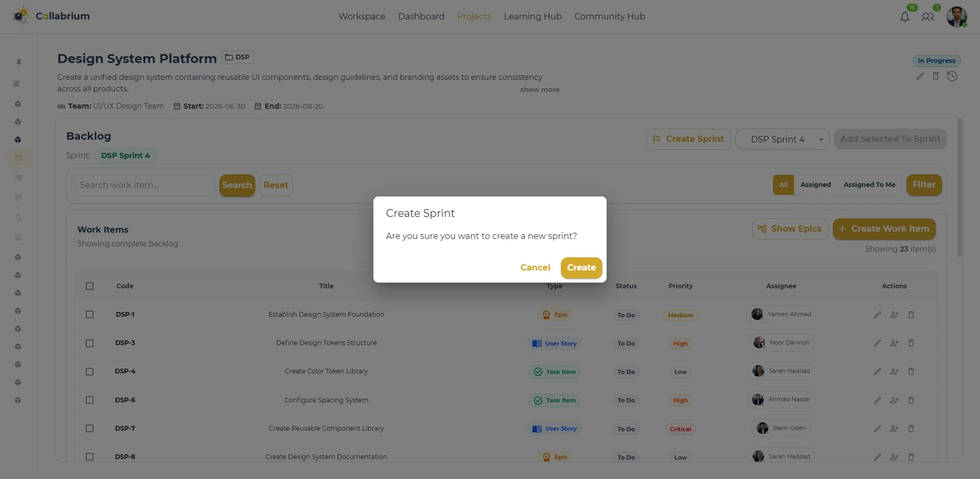980x479 pixels.
Task: Click the Noor Darwish assignee chip
Action: (x=781, y=343)
